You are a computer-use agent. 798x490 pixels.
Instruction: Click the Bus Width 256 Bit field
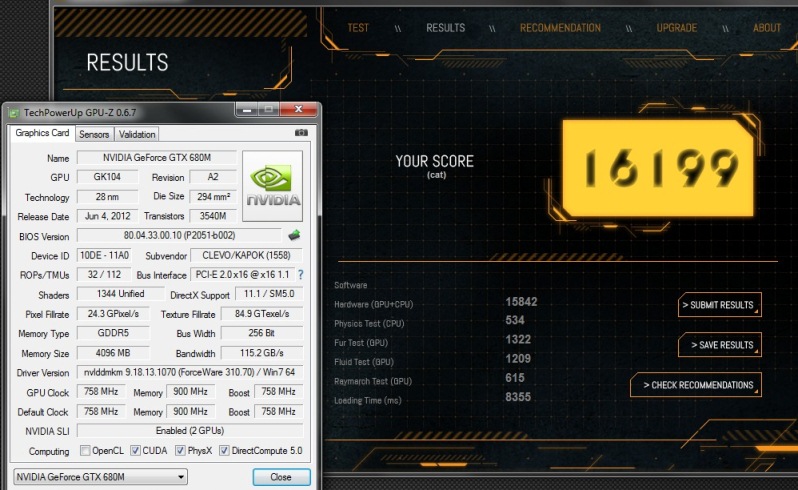tap(262, 333)
